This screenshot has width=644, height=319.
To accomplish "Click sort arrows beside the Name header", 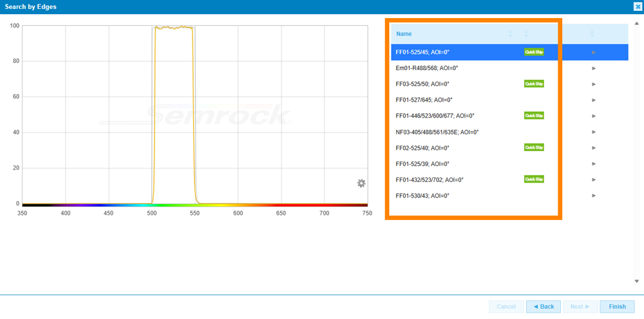I will pyautogui.click(x=511, y=34).
